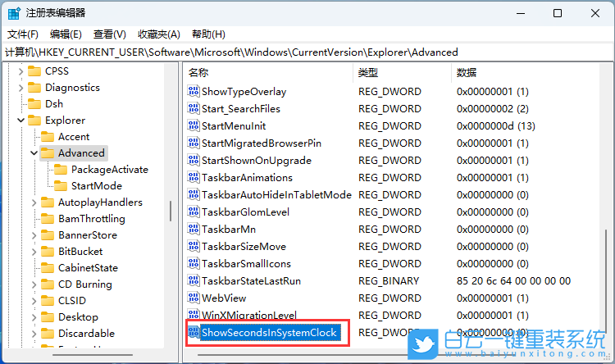Collapse the Explorer tree node

point(20,121)
